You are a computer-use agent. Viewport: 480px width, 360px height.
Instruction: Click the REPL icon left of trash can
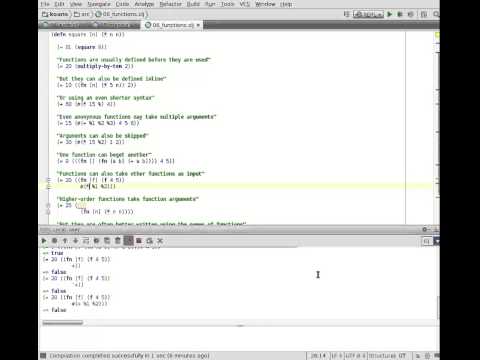pyautogui.click(x=107, y=241)
